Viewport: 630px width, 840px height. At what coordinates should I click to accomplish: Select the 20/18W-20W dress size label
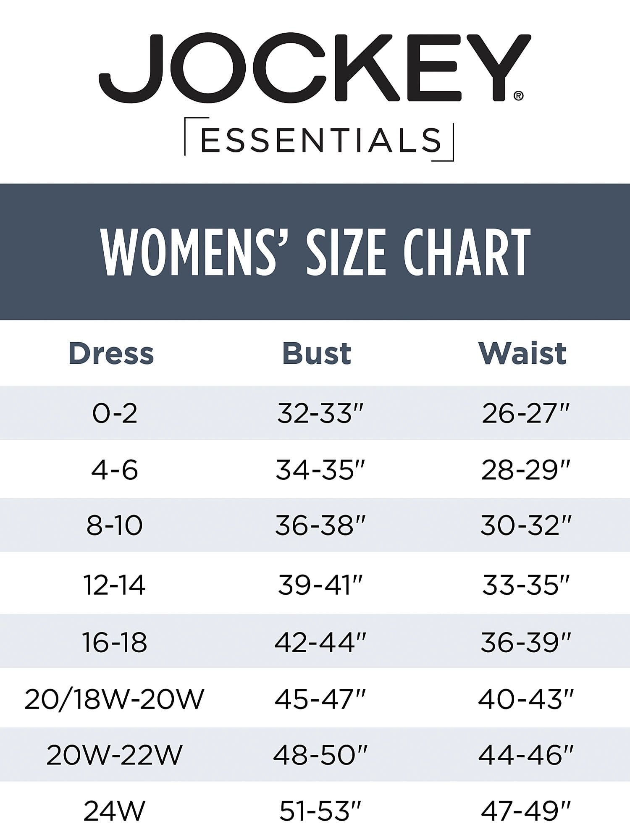pos(114,699)
